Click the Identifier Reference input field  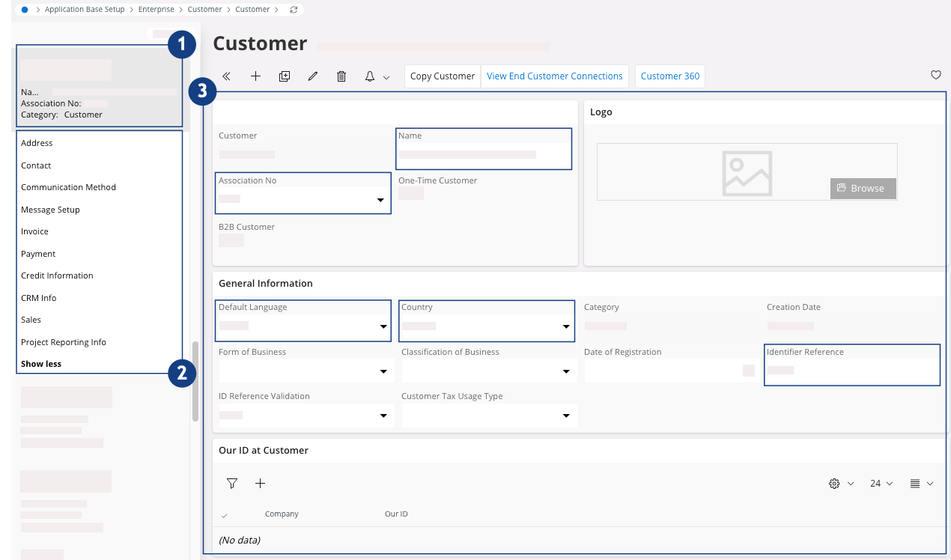coord(851,371)
